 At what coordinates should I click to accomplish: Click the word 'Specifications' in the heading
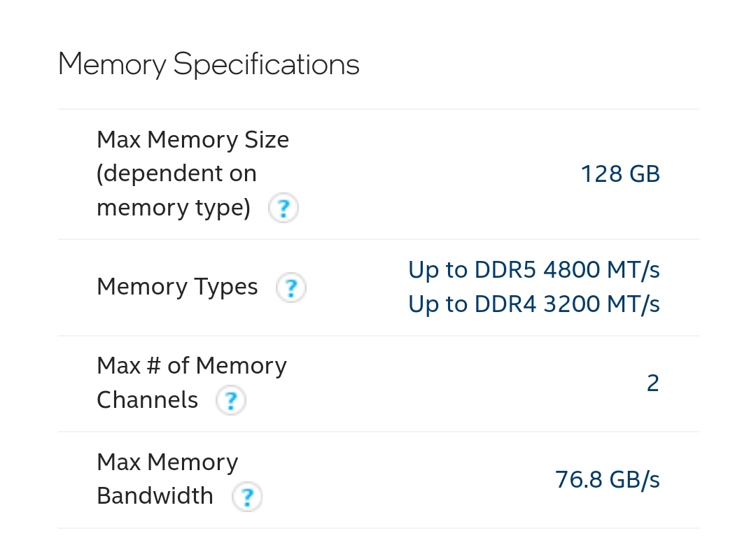[x=266, y=65]
